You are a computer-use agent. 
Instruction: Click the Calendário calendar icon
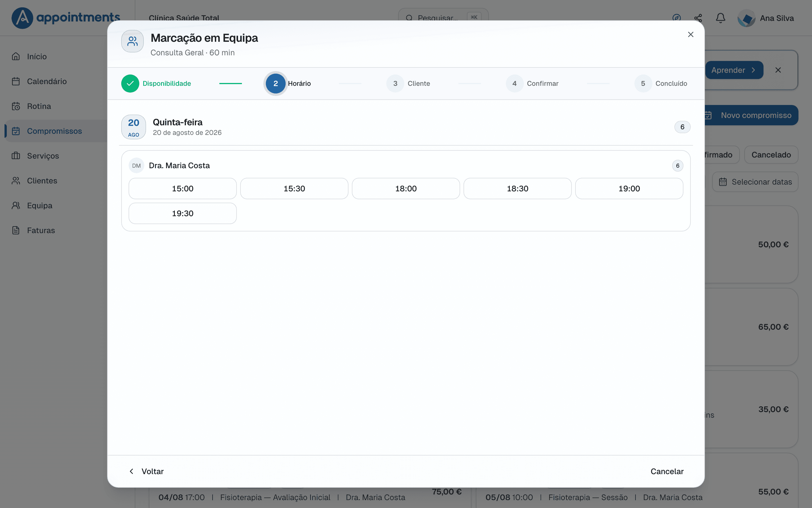[16, 81]
